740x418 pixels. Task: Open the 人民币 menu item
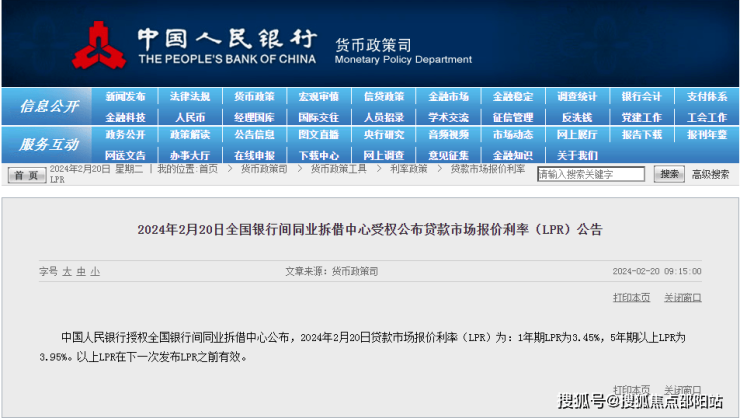(190, 117)
